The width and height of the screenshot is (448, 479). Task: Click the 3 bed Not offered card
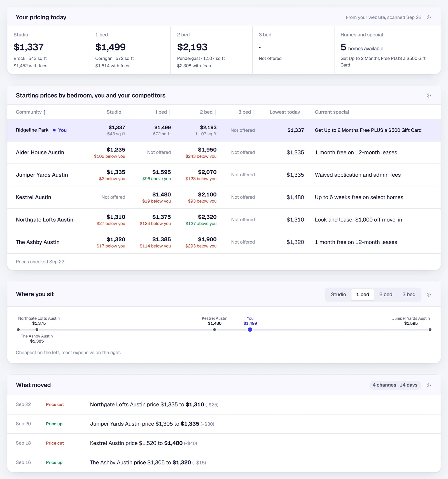(x=293, y=50)
